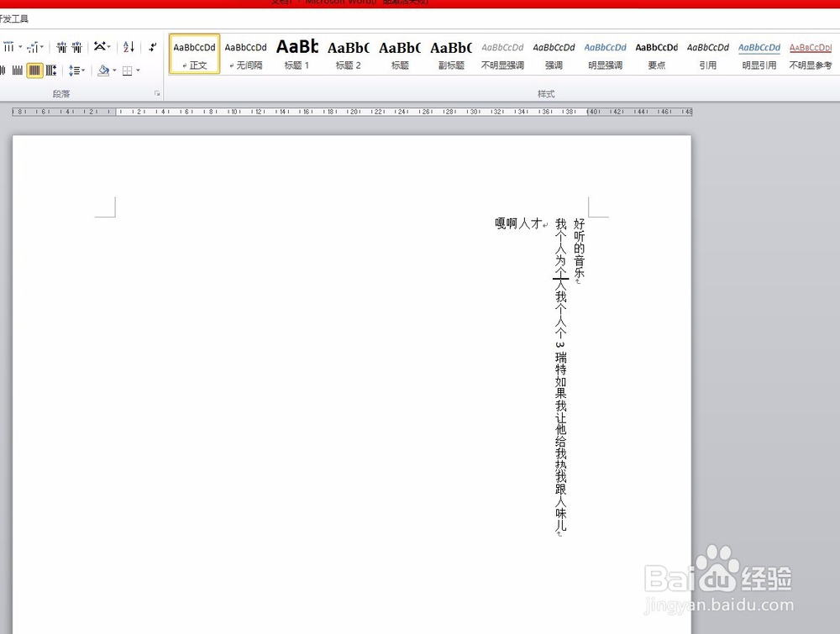The height and width of the screenshot is (634, 840).
Task: Toggle the paragraph marks display
Action: pyautogui.click(x=151, y=48)
